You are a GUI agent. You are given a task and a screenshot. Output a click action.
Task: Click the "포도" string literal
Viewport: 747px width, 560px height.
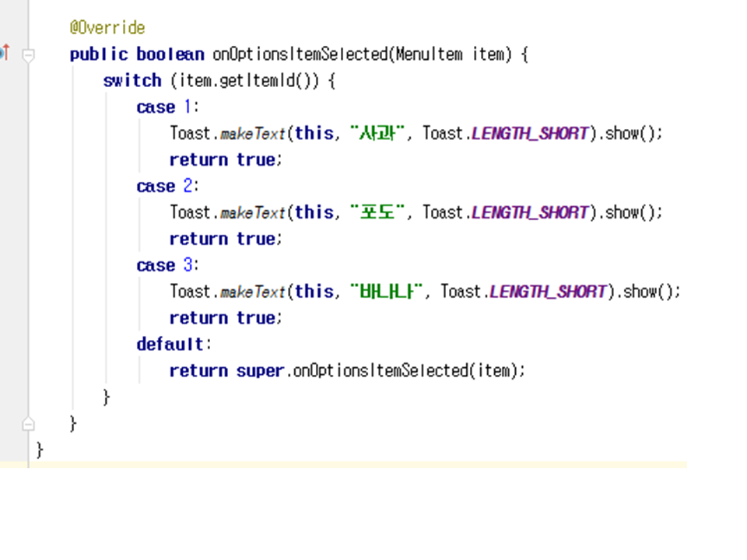coord(379,212)
